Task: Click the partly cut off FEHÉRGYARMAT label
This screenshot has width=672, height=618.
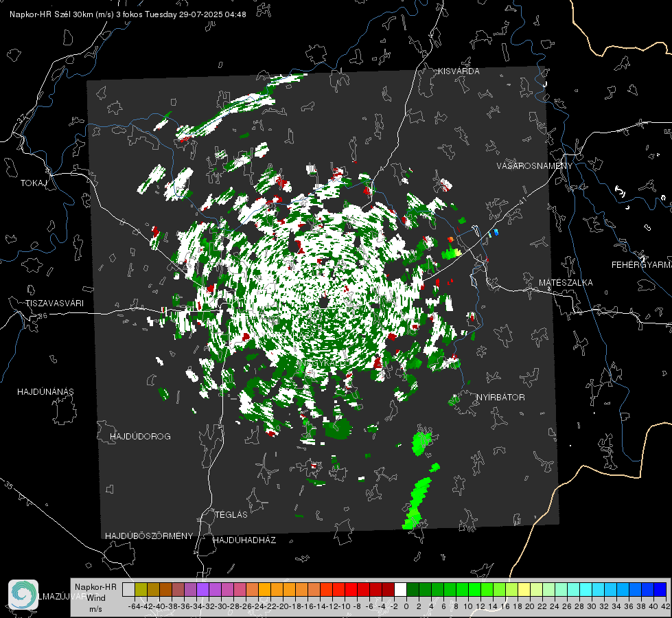Action: point(642,265)
